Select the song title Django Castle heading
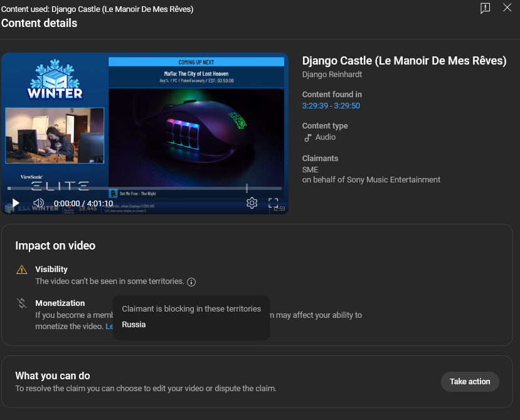The image size is (520, 420). 404,61
